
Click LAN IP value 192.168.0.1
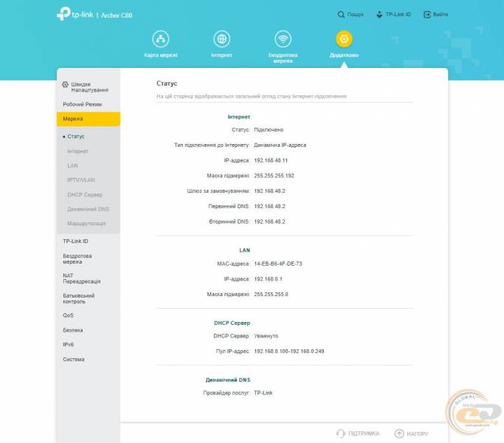tap(268, 279)
